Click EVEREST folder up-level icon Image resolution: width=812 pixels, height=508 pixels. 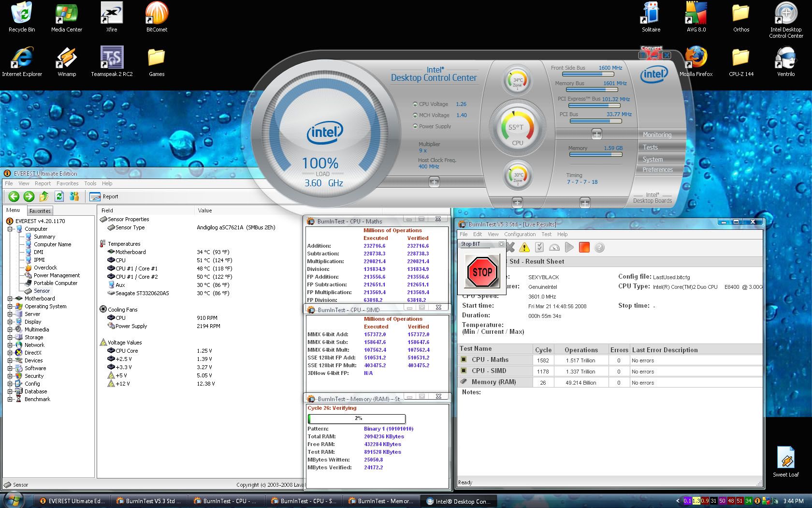pyautogui.click(x=44, y=196)
